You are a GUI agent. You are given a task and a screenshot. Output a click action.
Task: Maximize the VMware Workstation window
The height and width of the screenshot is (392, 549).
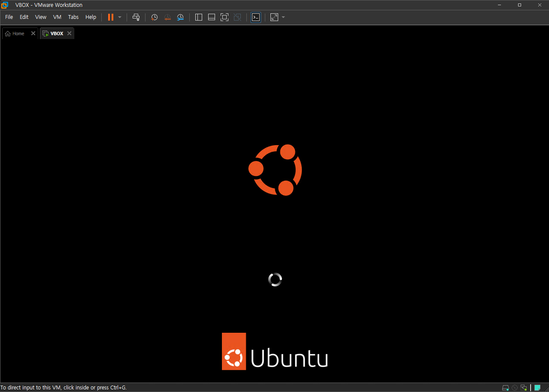click(x=519, y=5)
